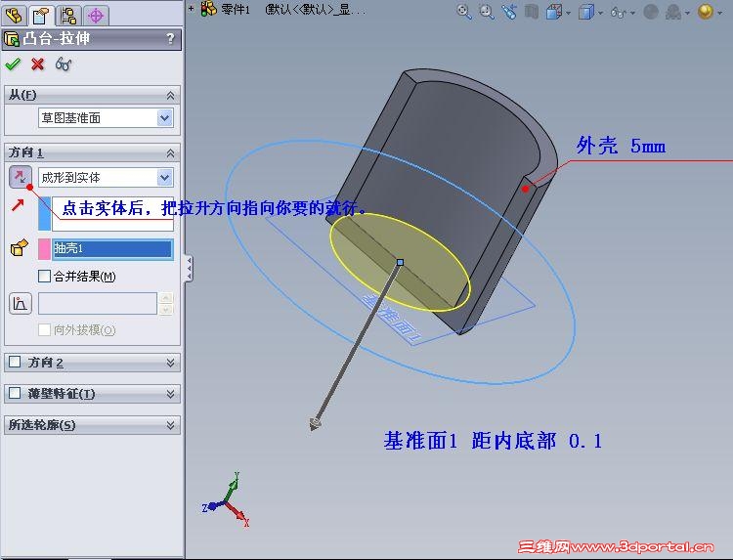Viewport: 733px width, 560px height.
Task: Switch to the PropertyManager tab
Action: coord(41,16)
